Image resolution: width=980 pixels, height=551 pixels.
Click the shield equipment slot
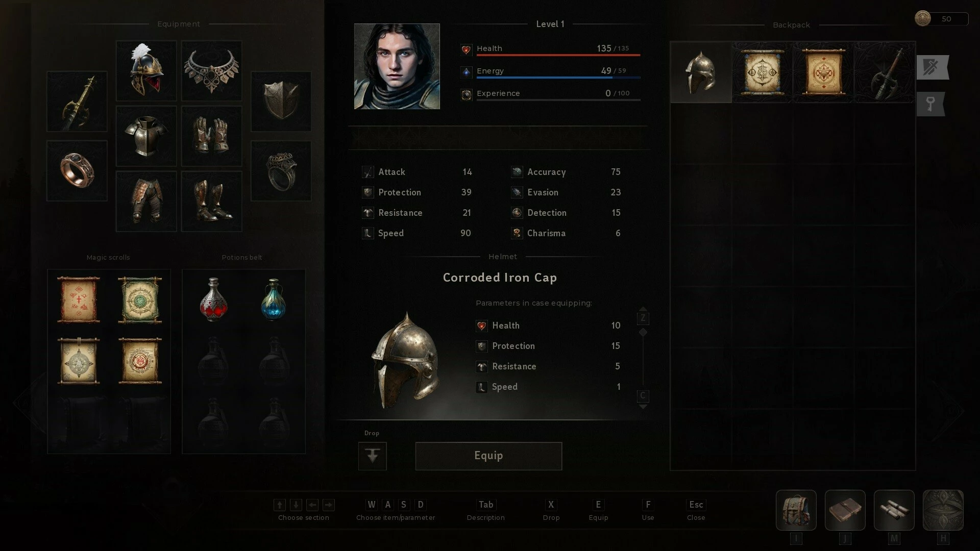281,102
